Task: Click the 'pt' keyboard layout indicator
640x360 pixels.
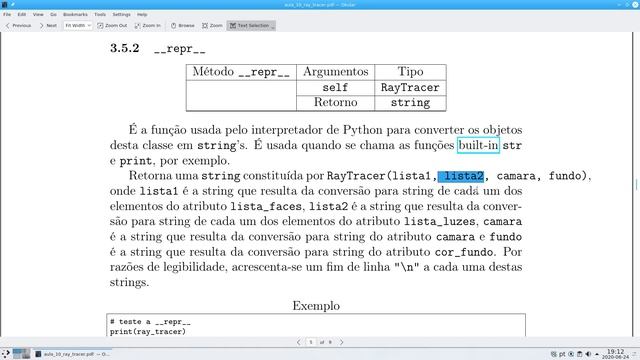Action: coord(562,354)
